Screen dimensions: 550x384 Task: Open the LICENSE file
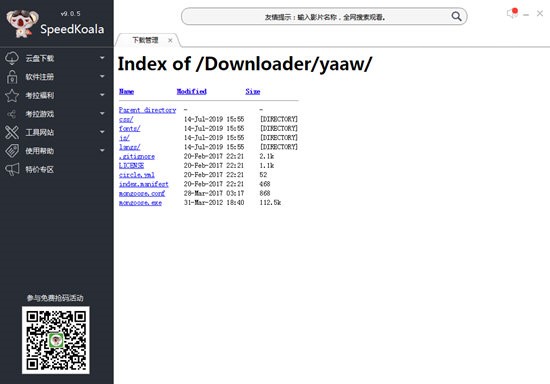point(132,166)
